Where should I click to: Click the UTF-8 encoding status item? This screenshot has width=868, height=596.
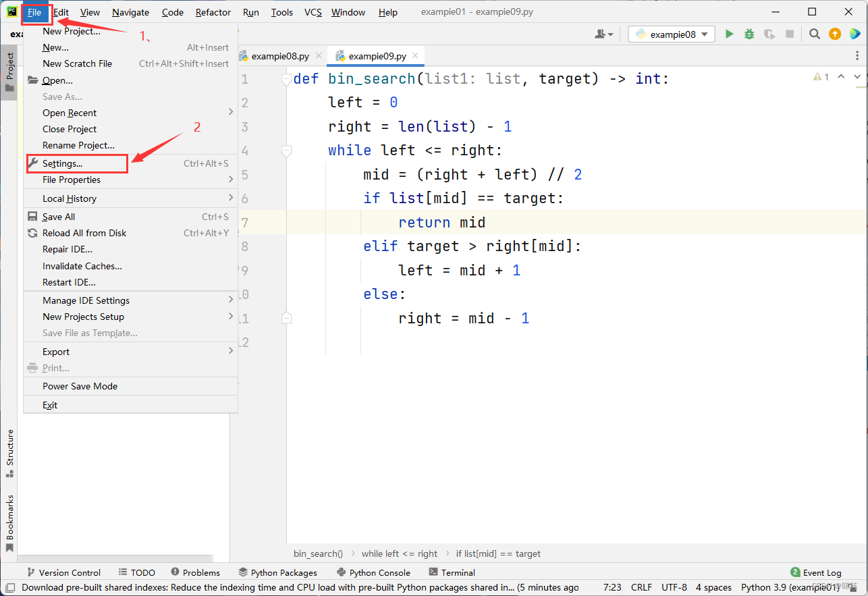(674, 588)
